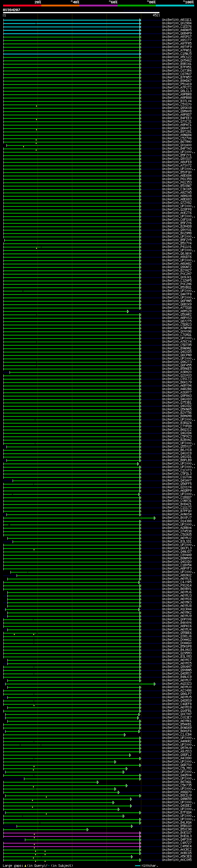Select the query end position 452
Image resolution: width=197 pixels, height=868 pixels.
155,15
